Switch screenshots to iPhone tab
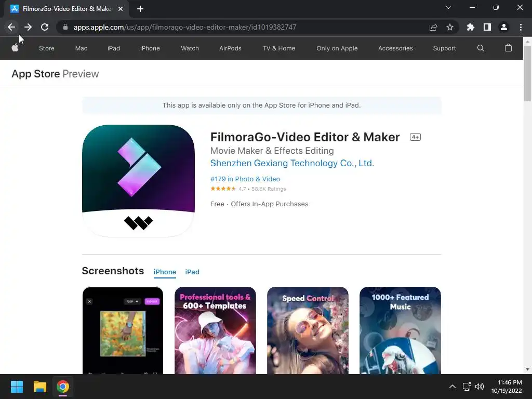Screen dimensions: 532x399 165,272
